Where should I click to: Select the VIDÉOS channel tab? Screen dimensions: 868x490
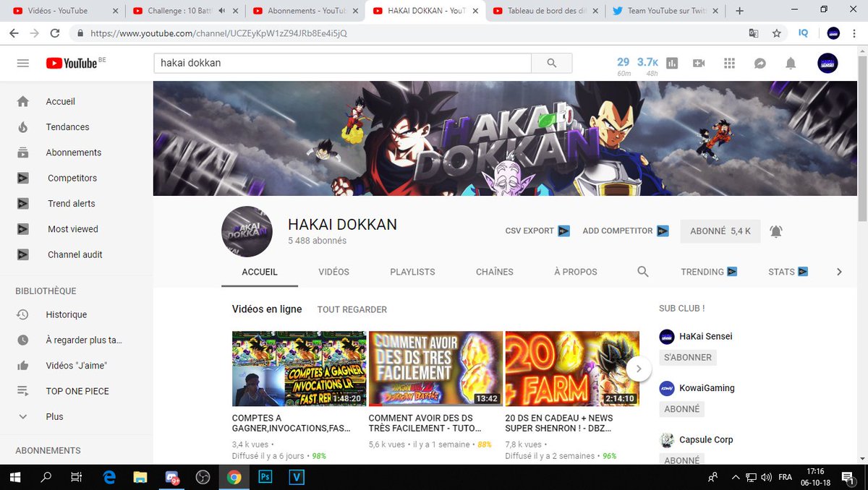pyautogui.click(x=333, y=272)
